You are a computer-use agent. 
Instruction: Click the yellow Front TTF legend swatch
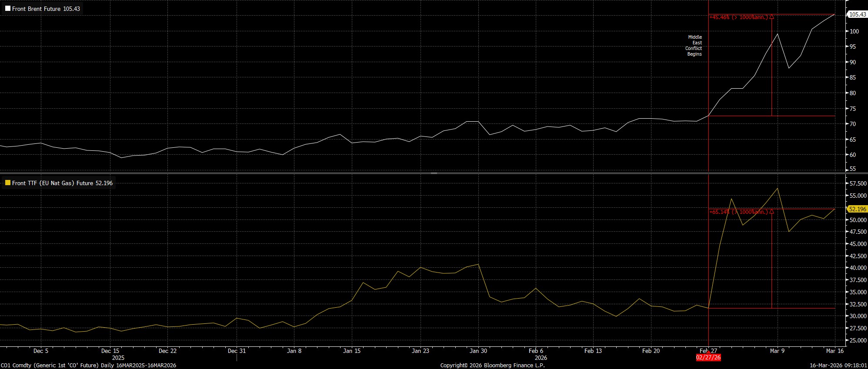[x=8, y=183]
